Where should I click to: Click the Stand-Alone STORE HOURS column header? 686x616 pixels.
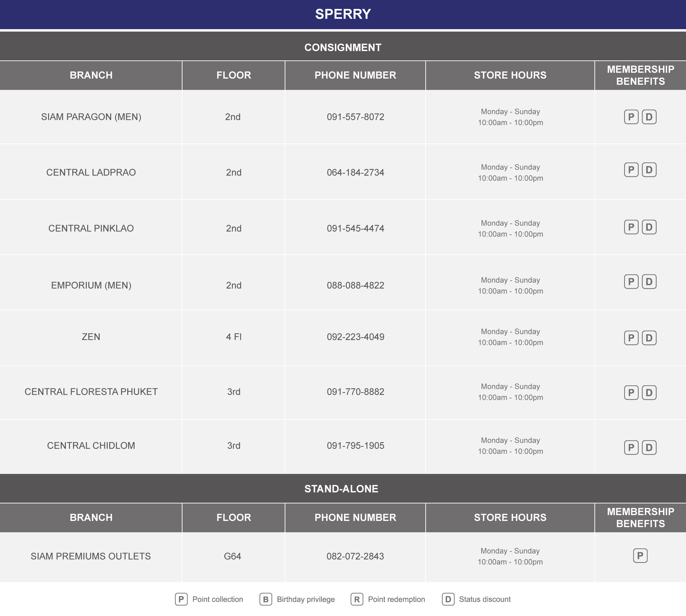click(510, 518)
